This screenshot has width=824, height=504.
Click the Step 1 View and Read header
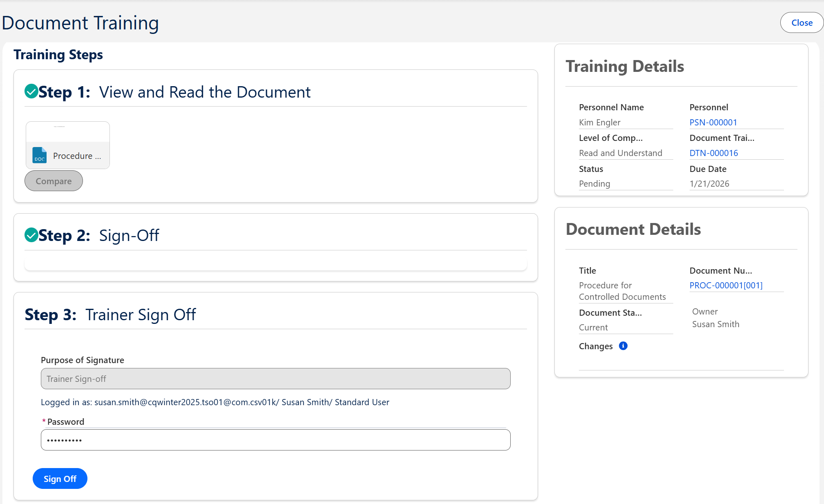coord(204,92)
